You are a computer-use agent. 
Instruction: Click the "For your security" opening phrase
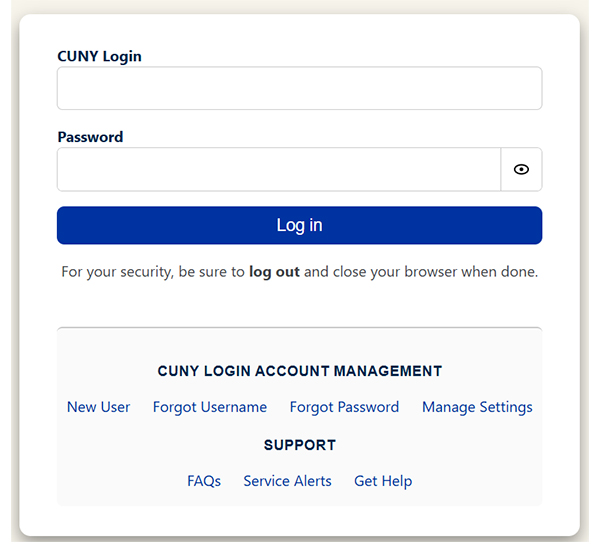[114, 271]
